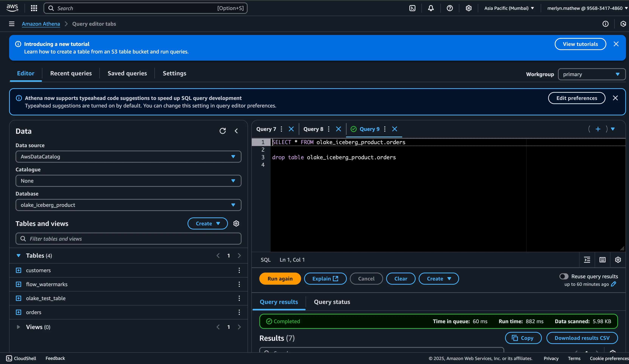Collapse the Data side panel
This screenshot has width=629, height=364.
(x=236, y=131)
